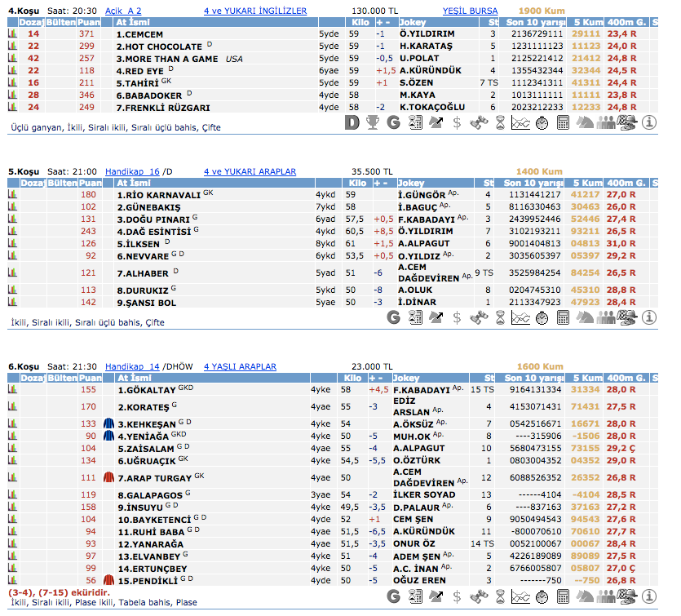This screenshot has width=681, height=616.
Task: Open the 'YEŞİL BURSA' link
Action: tap(470, 11)
